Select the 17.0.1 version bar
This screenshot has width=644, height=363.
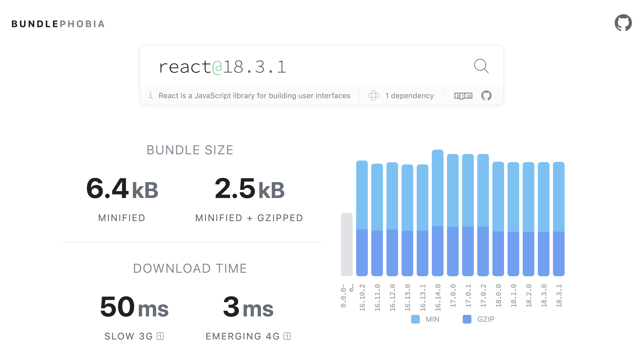coord(468,215)
